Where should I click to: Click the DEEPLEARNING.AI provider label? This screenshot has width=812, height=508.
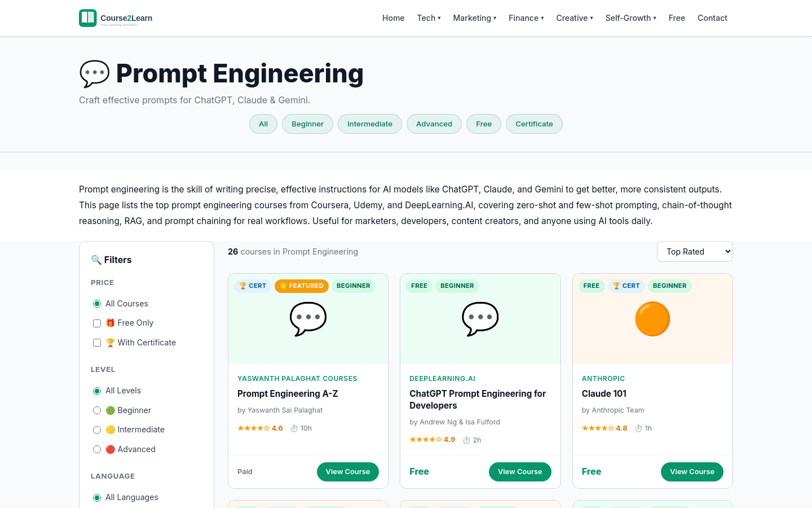[x=442, y=379]
